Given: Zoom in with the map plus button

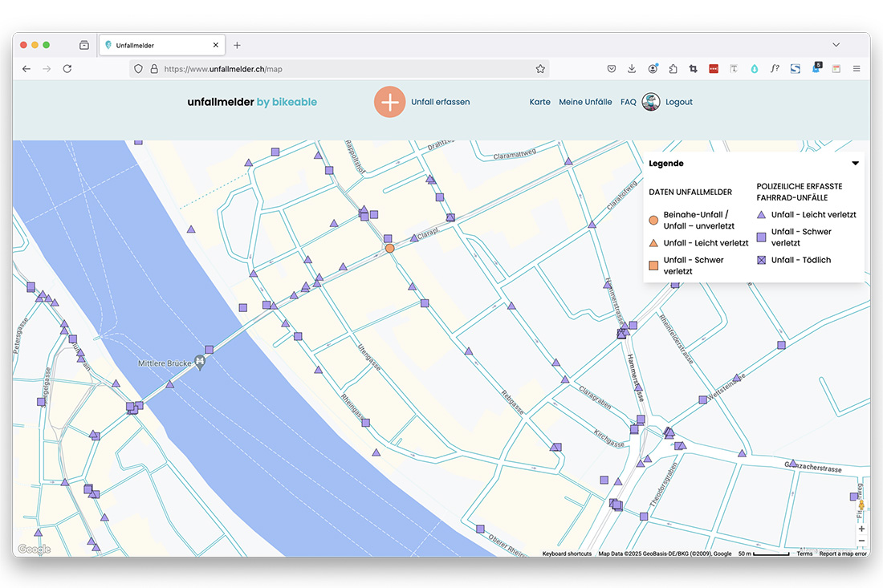Looking at the screenshot, I should 861,529.
